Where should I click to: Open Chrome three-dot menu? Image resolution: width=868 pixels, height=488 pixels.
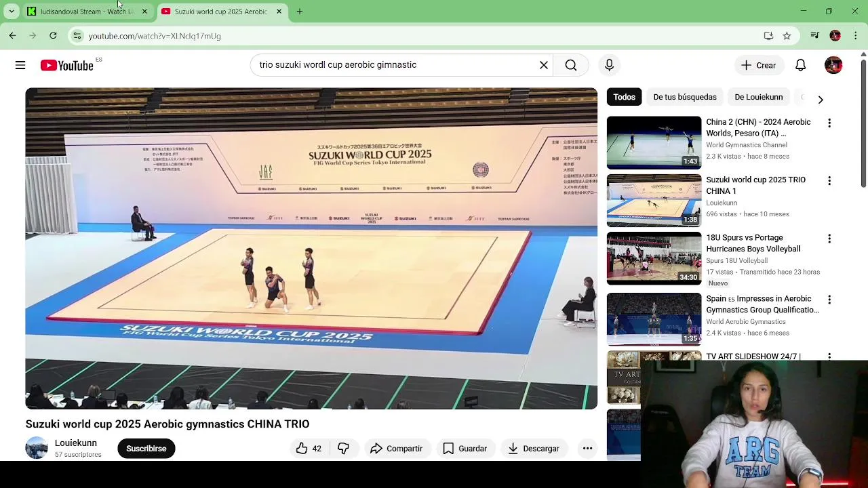click(x=856, y=36)
